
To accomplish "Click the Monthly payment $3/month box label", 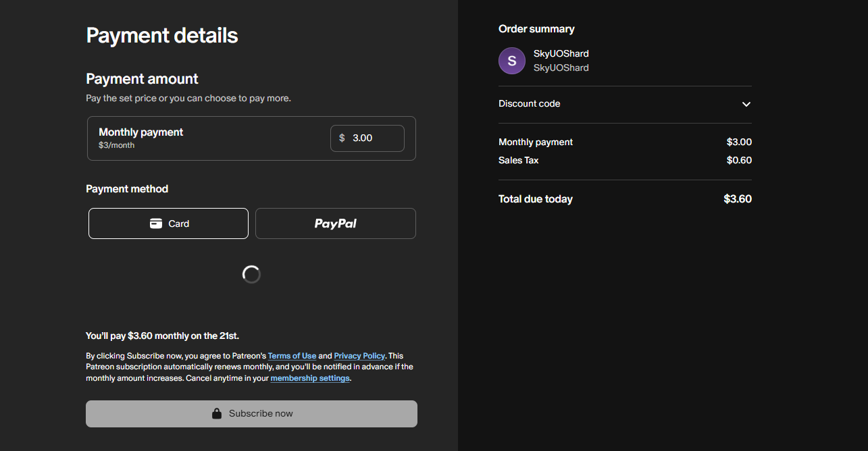I will coord(141,132).
